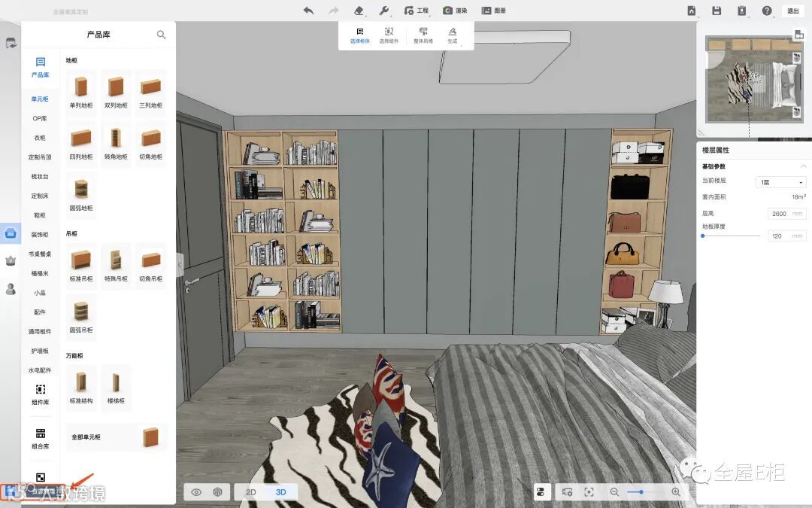Click the 生成 generate tool

(x=452, y=36)
